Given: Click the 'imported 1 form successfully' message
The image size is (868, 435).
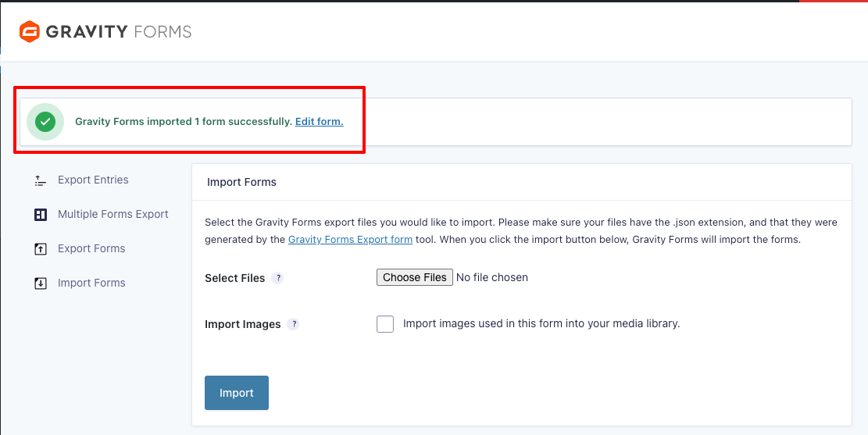Looking at the screenshot, I should [x=184, y=122].
